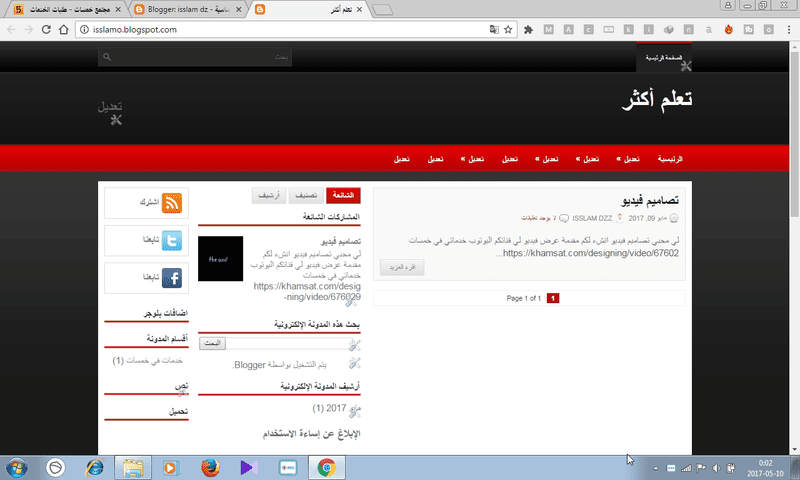Click the الصفحة الرئيسية tab at top
This screenshot has width=800, height=480.
[664, 57]
